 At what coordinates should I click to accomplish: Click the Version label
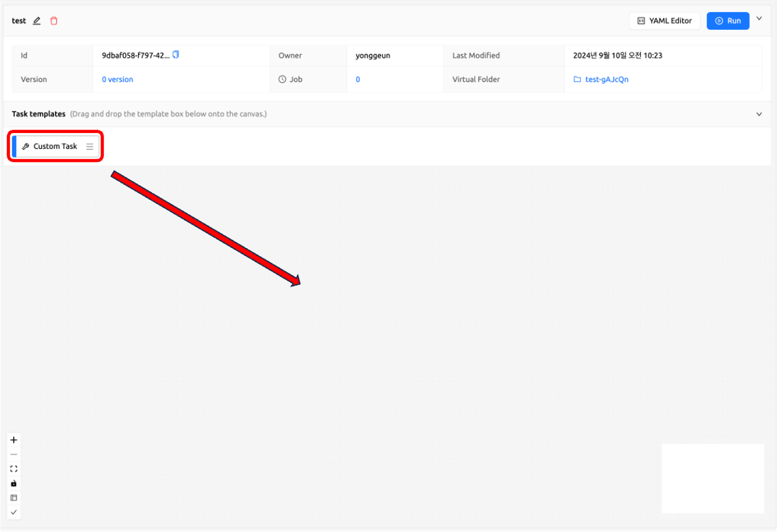(34, 79)
